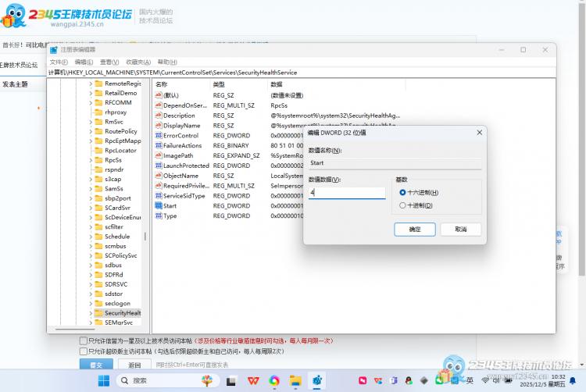Screen dimensions: 586x392
Task: Expand the RpcSs registry key
Action: click(91, 160)
